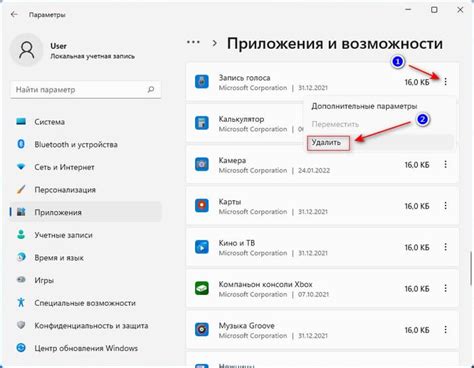The height and width of the screenshot is (368, 474).
Task: Click the Компаньон консоли Xbox name
Action: point(265,284)
